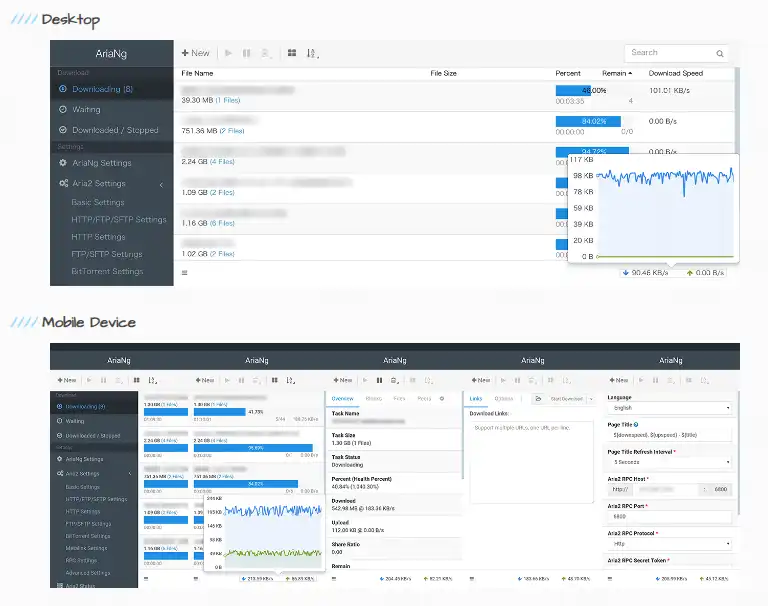Image resolution: width=768 pixels, height=606 pixels.
Task: Click the cogs icon beside Aria2 Settings, desktop
Action: tap(64, 183)
